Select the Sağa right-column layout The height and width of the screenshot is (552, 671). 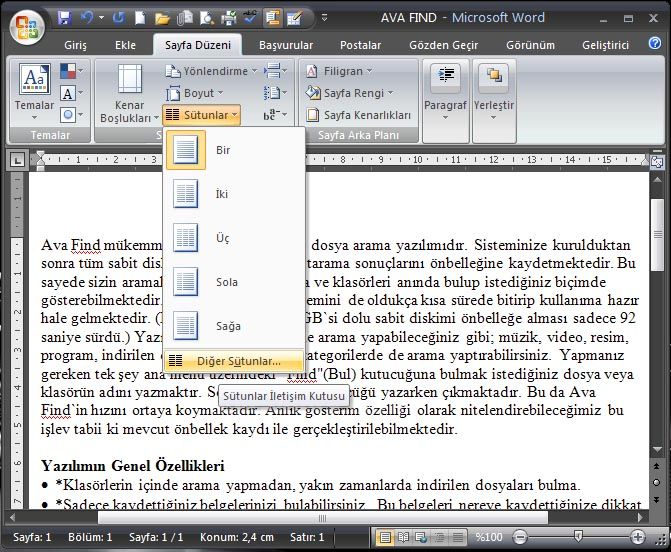coord(234,326)
